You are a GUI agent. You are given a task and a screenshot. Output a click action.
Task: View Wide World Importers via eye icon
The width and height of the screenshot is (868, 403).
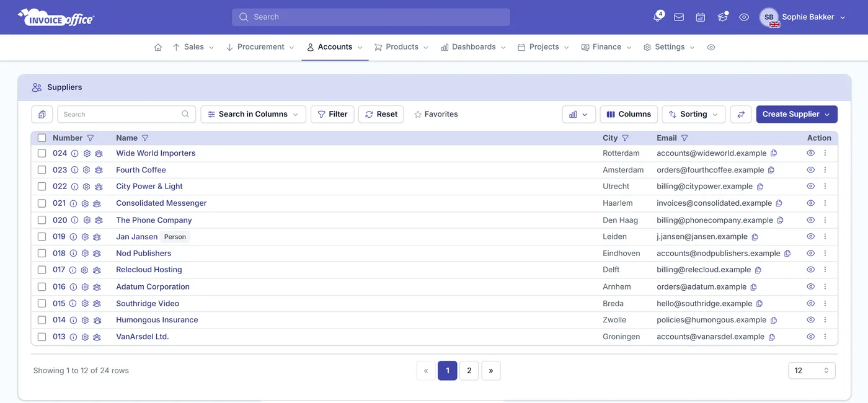(810, 153)
